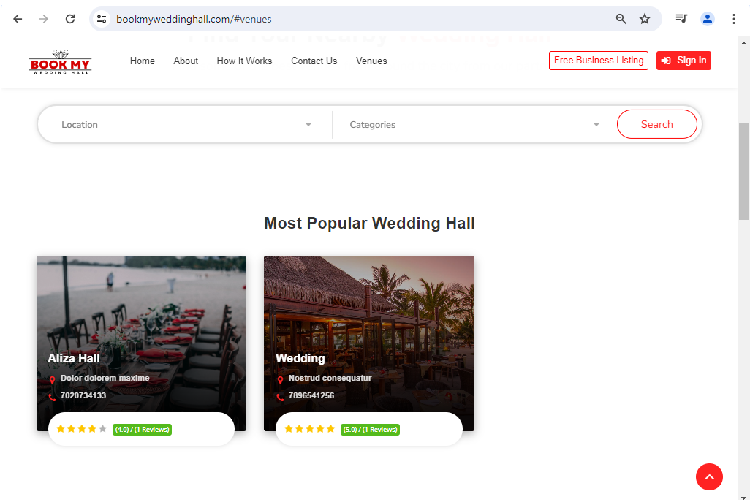Click the 'Most Popular Wedding Hall' heading
This screenshot has height=500, width=750.
(369, 223)
